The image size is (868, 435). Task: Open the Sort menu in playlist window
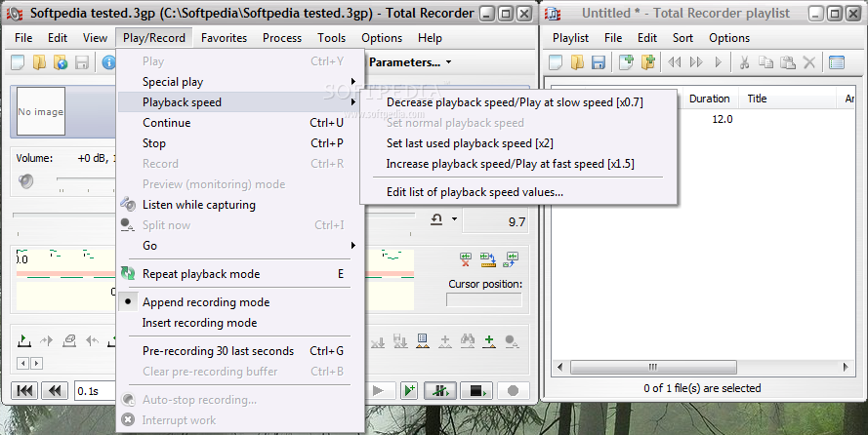(682, 38)
